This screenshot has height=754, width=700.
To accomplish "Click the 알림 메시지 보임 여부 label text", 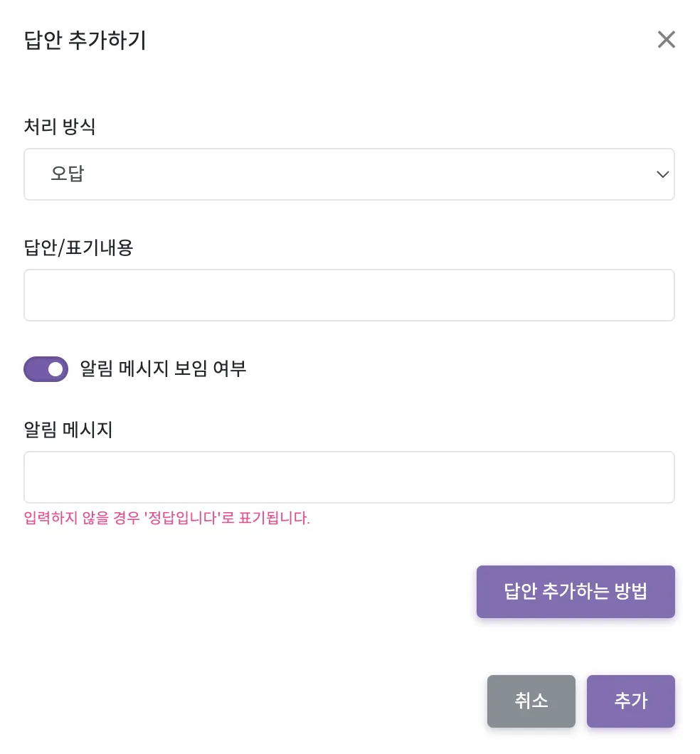I will point(163,369).
